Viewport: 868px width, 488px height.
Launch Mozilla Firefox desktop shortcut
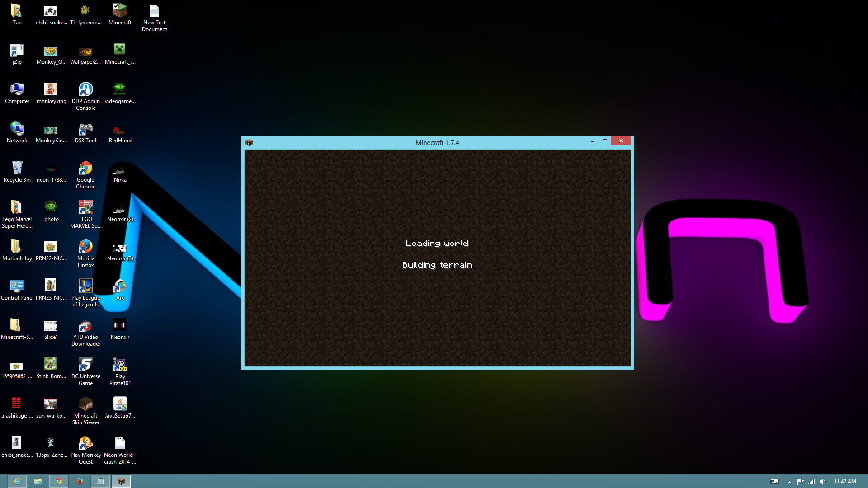(85, 247)
